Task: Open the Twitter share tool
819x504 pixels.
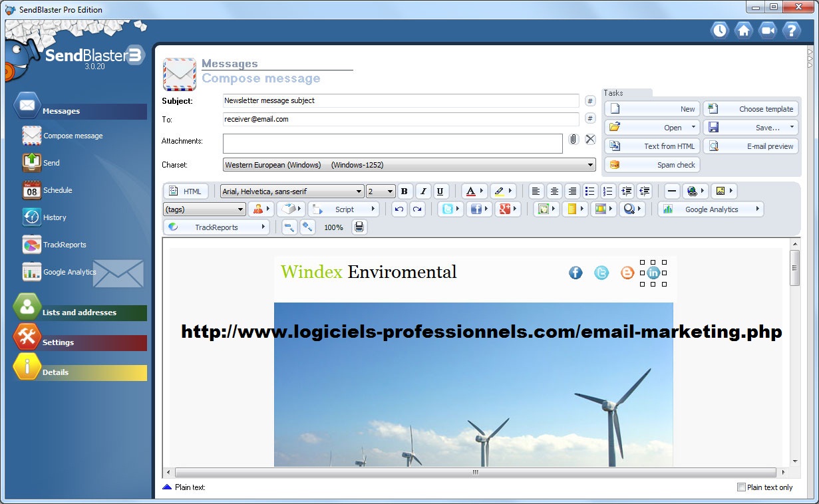Action: tap(451, 209)
